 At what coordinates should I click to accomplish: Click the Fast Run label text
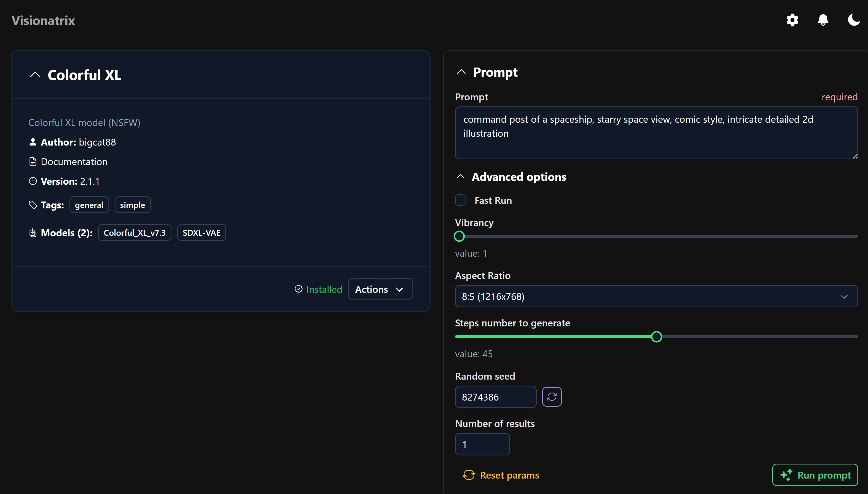point(493,200)
